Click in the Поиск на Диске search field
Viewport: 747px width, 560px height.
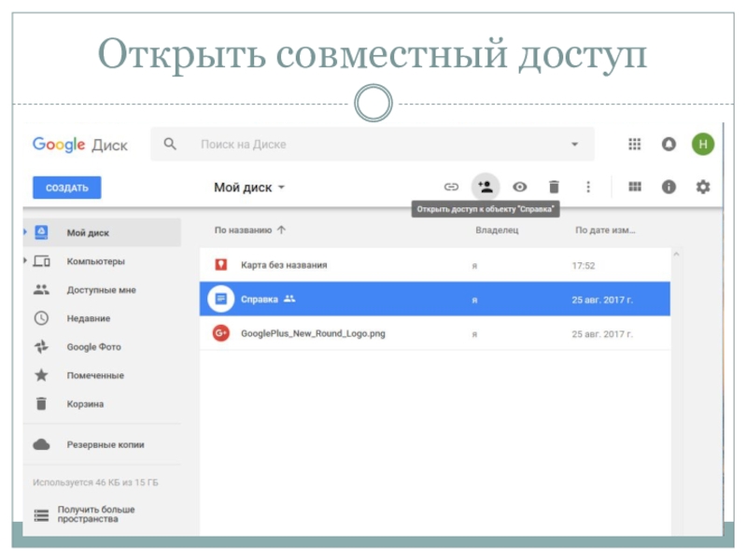373,144
